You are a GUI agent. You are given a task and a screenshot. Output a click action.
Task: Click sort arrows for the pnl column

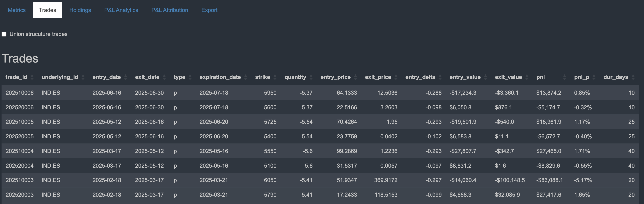[x=564, y=77]
